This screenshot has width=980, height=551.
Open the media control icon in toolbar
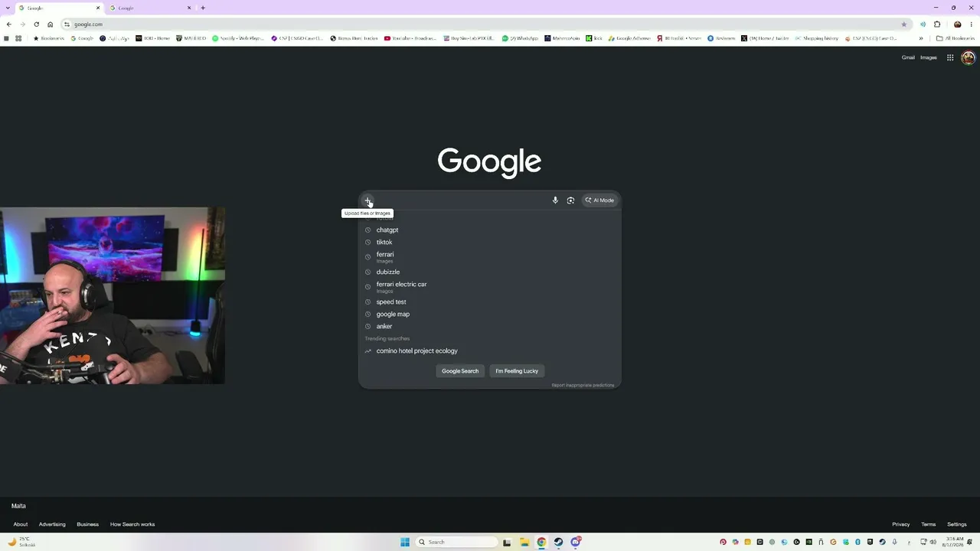(x=923, y=24)
